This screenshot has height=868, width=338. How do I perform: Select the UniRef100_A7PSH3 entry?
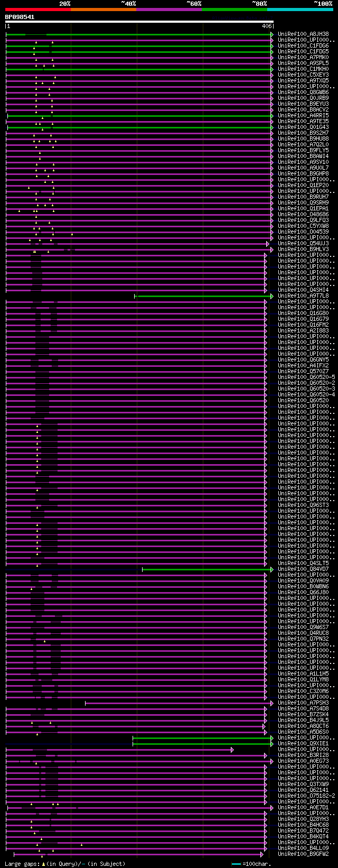(303, 703)
